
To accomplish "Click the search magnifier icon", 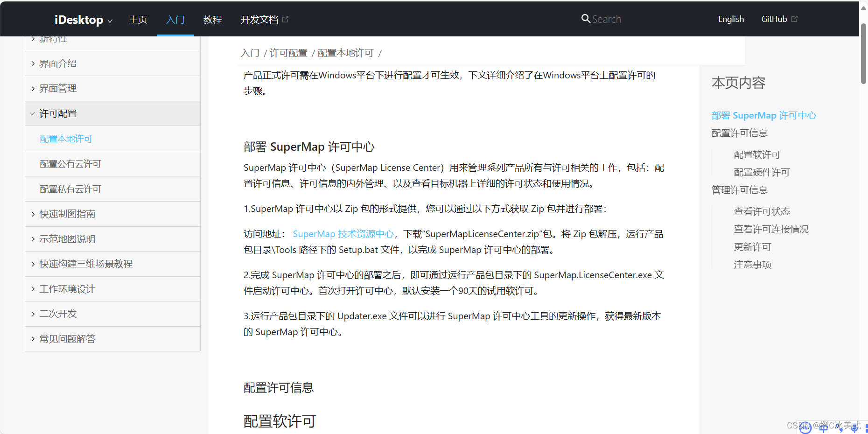I will [x=586, y=19].
